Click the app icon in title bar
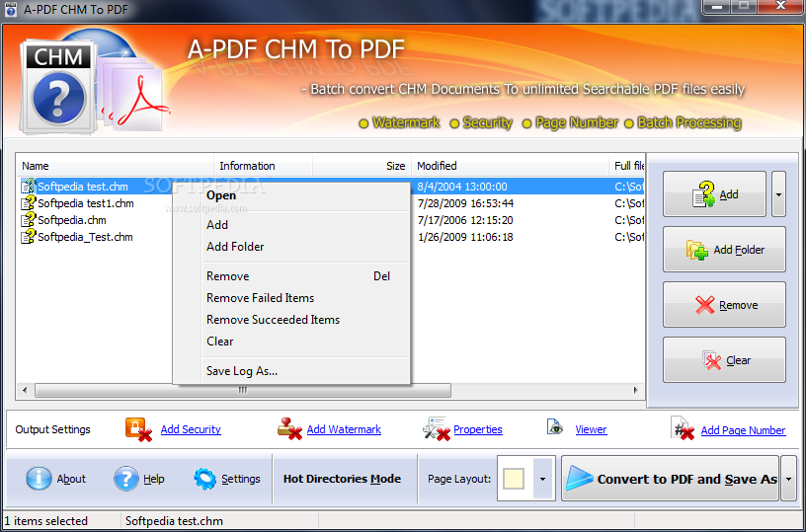The image size is (806, 532). [10, 9]
